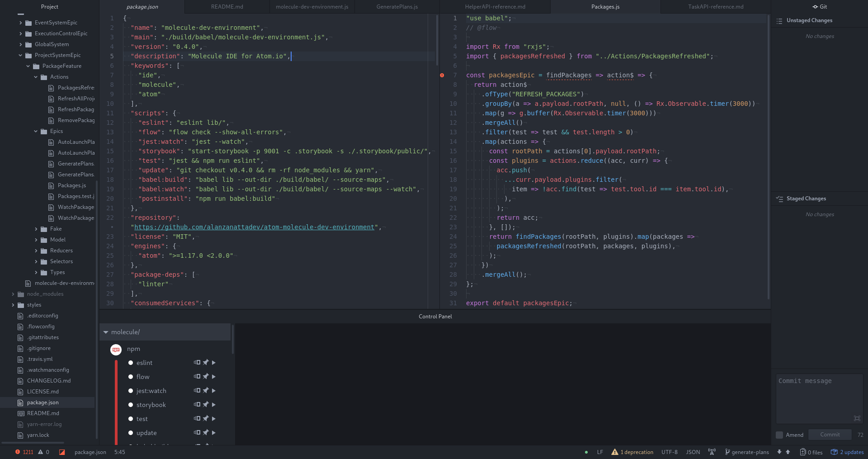
Task: Click the git push up arrow
Action: (788, 452)
